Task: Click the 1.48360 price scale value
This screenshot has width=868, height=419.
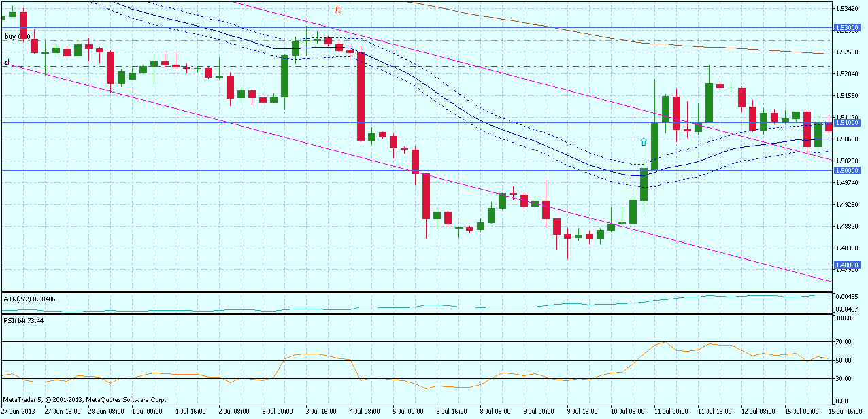Action: [848, 248]
